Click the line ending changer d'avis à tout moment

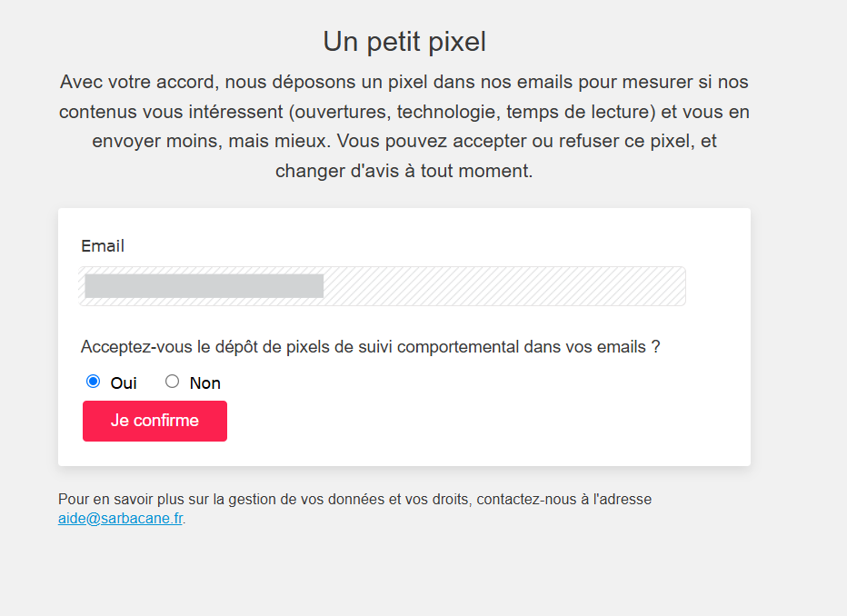(404, 171)
